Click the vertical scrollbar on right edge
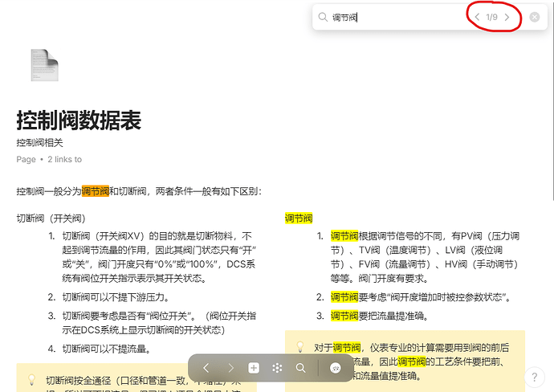This screenshot has width=554, height=392. 552,100
